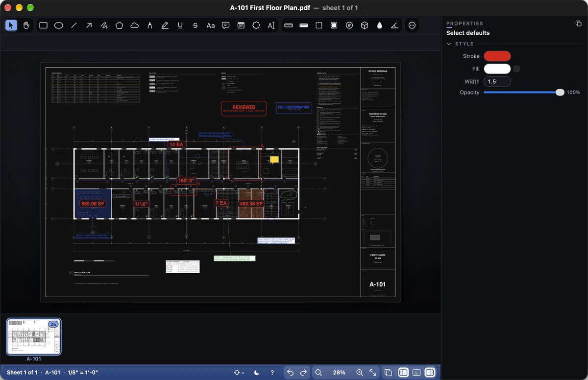
Task: Open the snap target dropdown
Action: [x=239, y=373]
